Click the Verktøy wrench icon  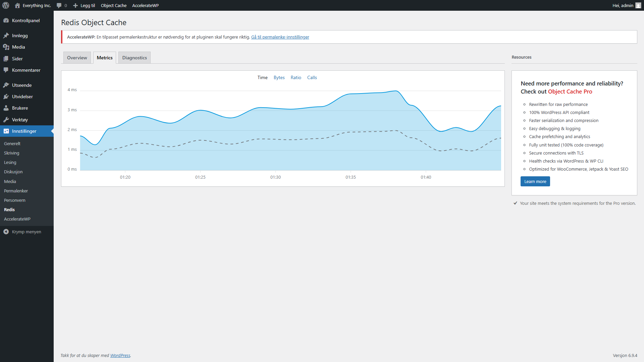6,120
